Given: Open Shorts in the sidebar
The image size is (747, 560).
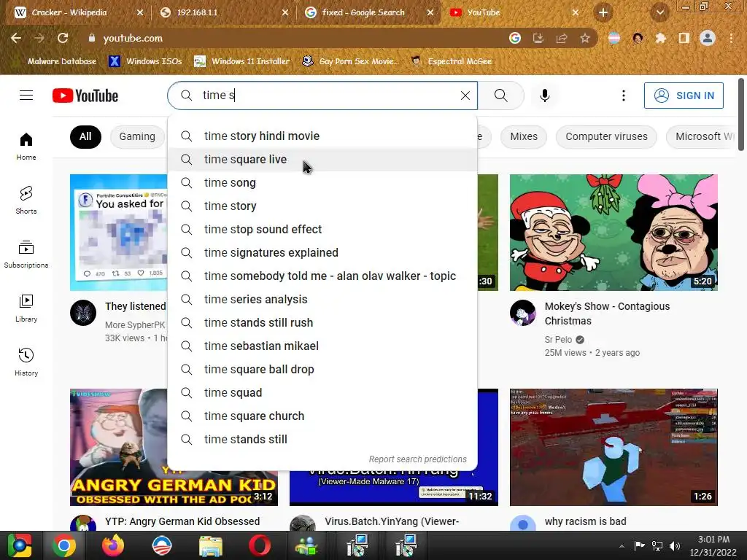Looking at the screenshot, I should coord(26,200).
